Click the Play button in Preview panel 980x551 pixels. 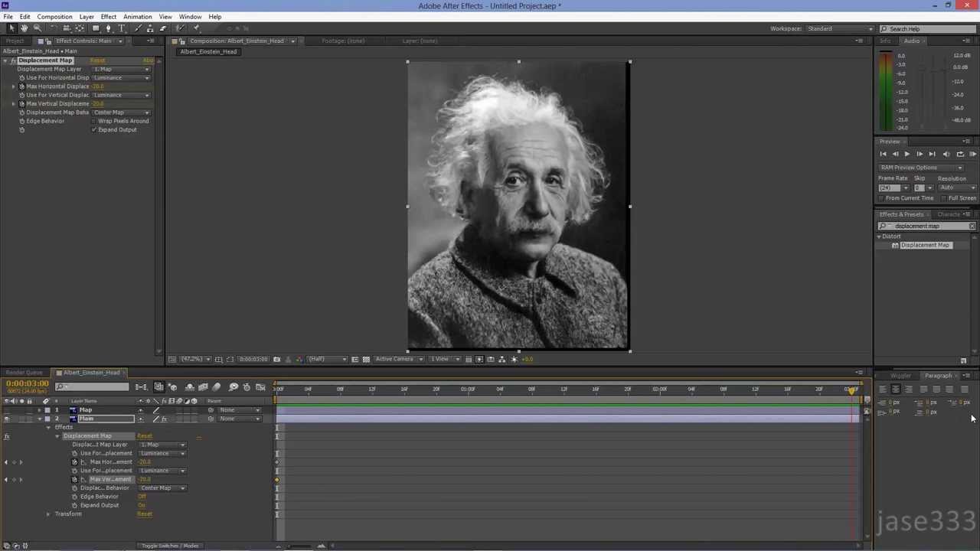(x=907, y=154)
